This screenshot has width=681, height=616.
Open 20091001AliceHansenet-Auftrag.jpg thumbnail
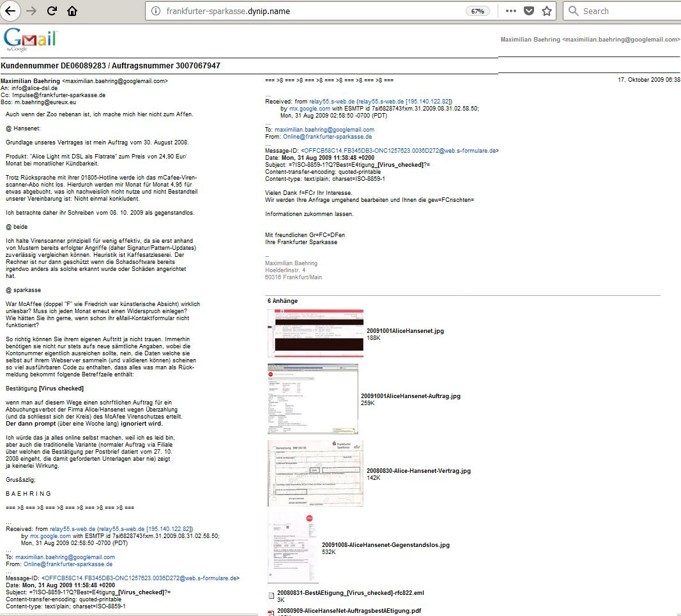tap(312, 399)
